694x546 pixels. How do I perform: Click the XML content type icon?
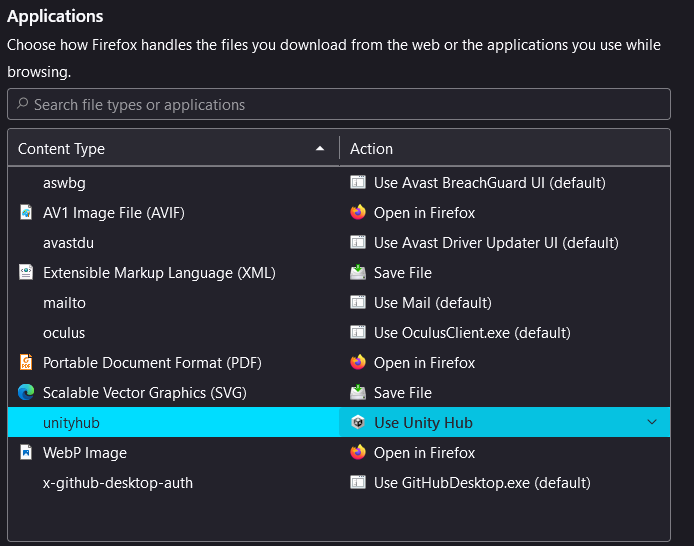pos(26,273)
